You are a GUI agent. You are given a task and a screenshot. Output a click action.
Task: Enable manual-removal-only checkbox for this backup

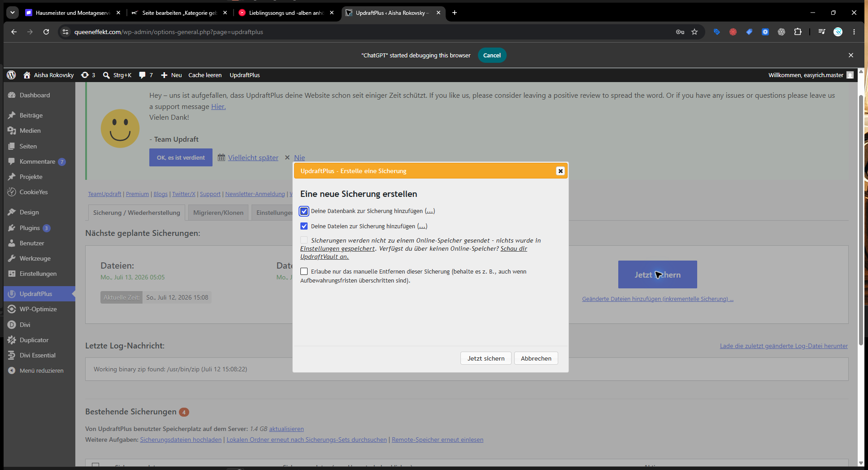304,271
